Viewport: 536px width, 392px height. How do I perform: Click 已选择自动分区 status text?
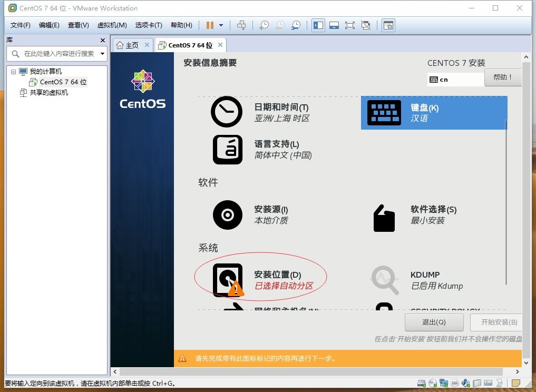pos(284,286)
